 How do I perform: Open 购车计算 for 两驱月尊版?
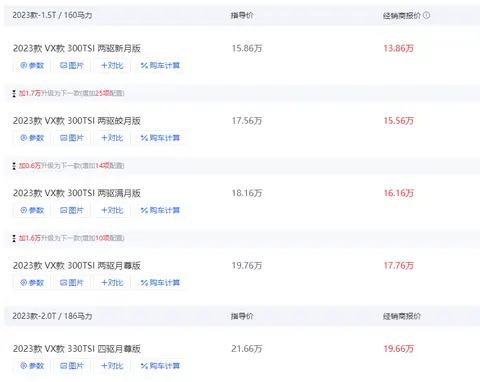click(160, 283)
